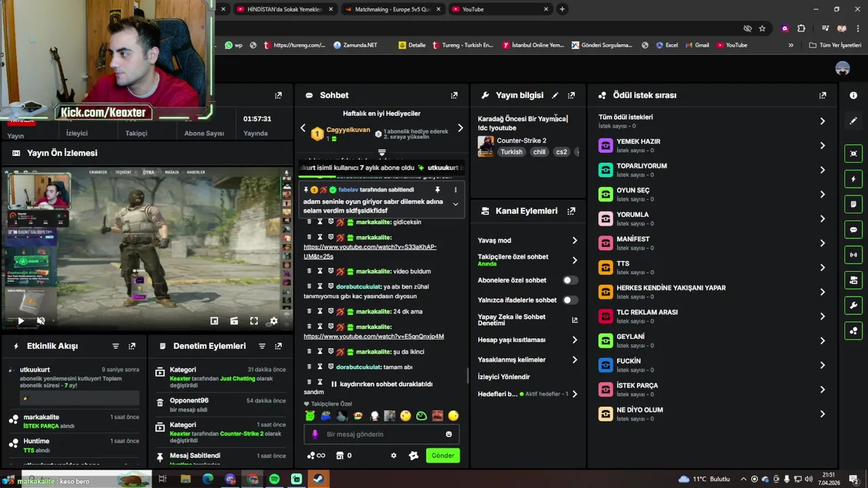Click the Just Chatting category link
Screen dimensions: 868x488
coord(236,379)
